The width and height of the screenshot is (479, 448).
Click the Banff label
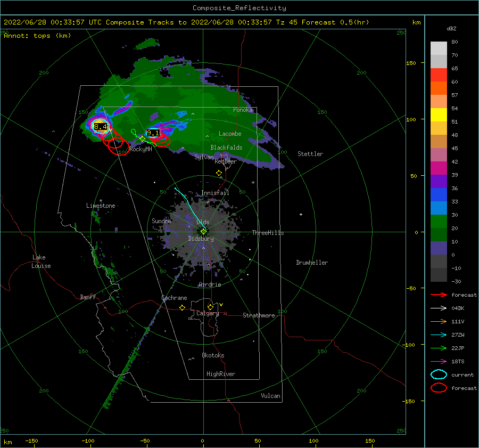(x=88, y=297)
